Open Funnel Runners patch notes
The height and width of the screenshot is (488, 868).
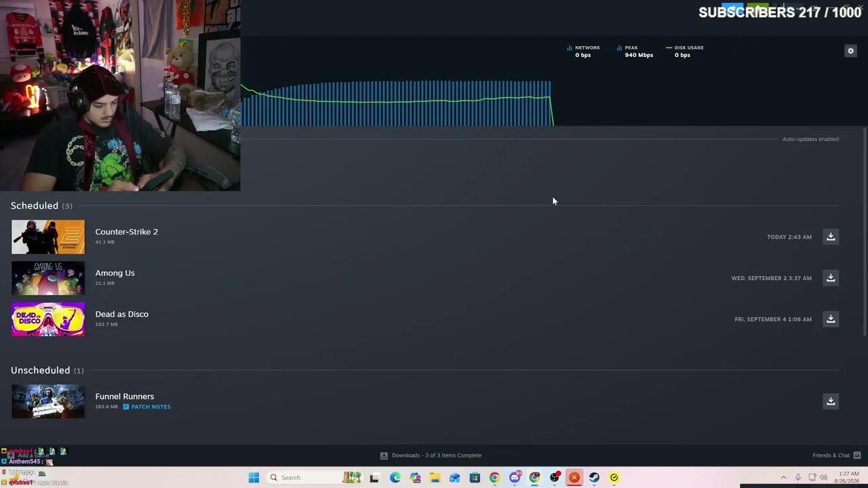coord(146,407)
